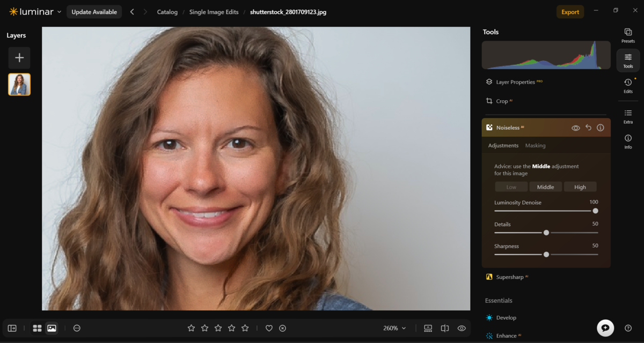644x343 pixels.
Task: Open the chat support bubble
Action: [x=605, y=328]
